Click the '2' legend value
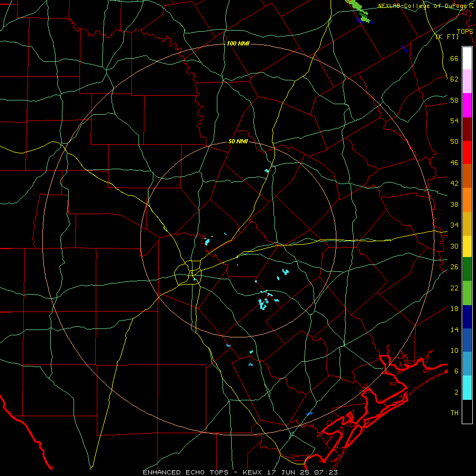Viewport: 476px width, 476px height. coord(456,392)
